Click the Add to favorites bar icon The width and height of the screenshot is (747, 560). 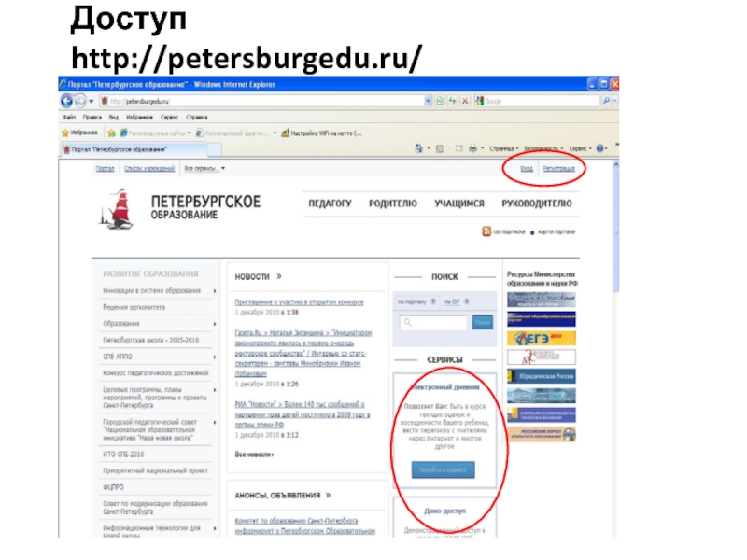coord(111,133)
